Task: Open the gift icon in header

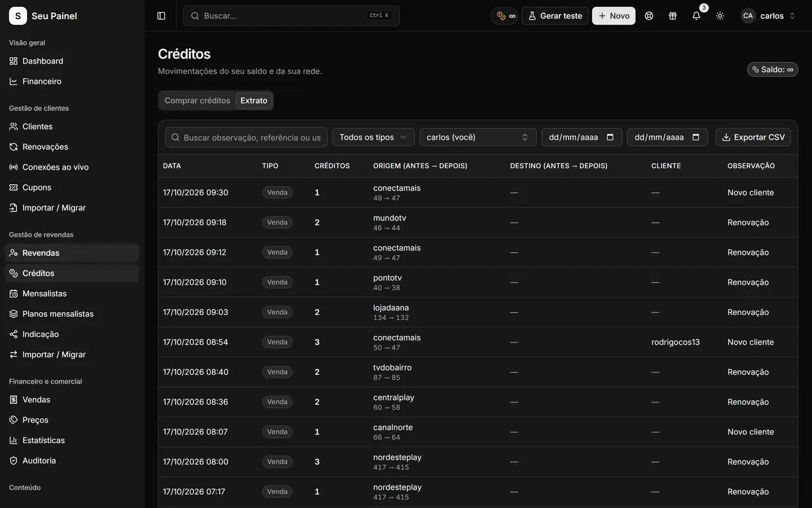Action: point(672,16)
